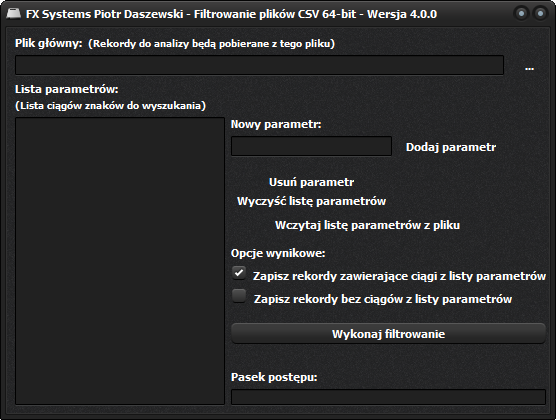
Task: Click Usuń parametr to remove a parameter
Action: coord(311,182)
